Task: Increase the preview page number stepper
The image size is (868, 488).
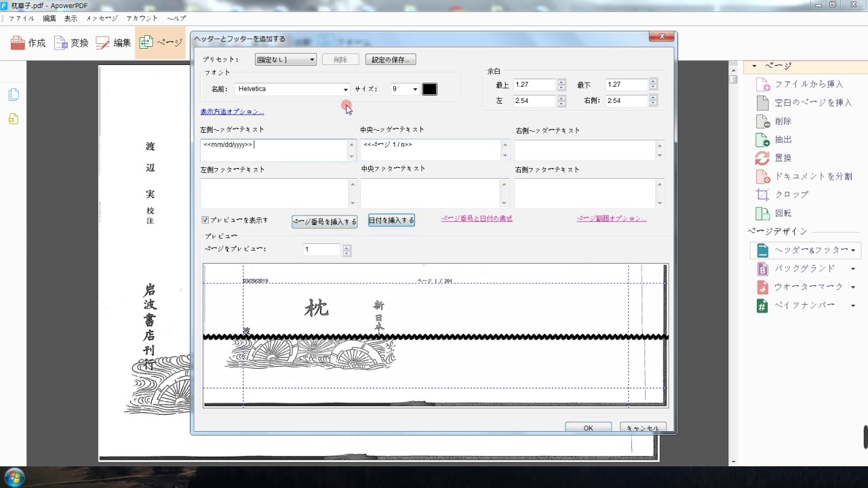Action: pyautogui.click(x=347, y=247)
